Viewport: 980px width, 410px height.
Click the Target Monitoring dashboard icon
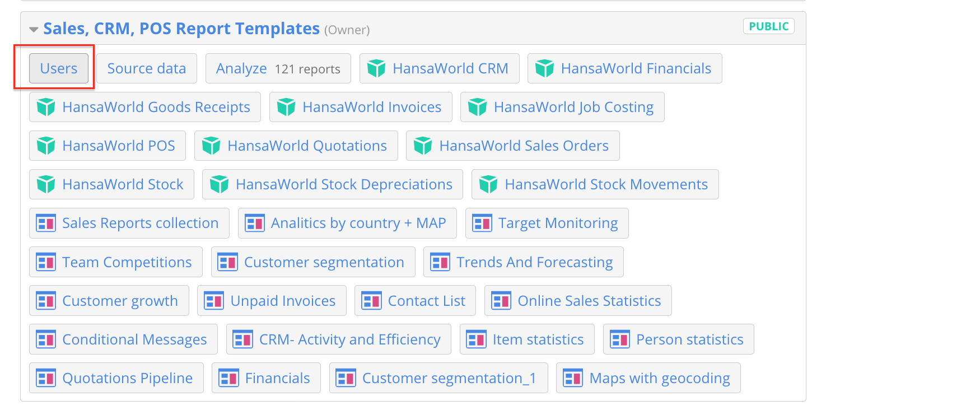pyautogui.click(x=482, y=223)
